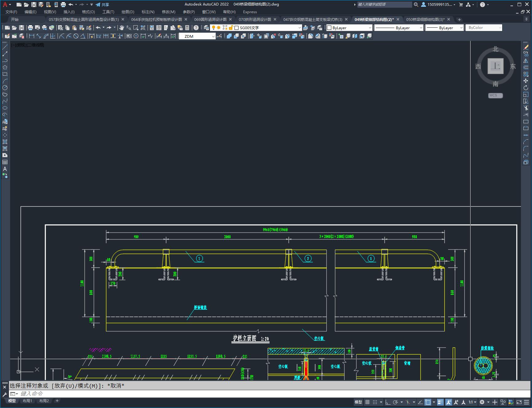The width and height of the screenshot is (532, 408).
Task: Select the Line tool in the draw toolbar
Action: coord(5,47)
